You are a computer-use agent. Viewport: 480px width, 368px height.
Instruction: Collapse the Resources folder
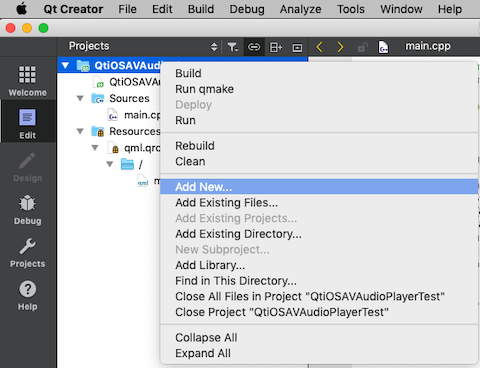pyautogui.click(x=80, y=131)
